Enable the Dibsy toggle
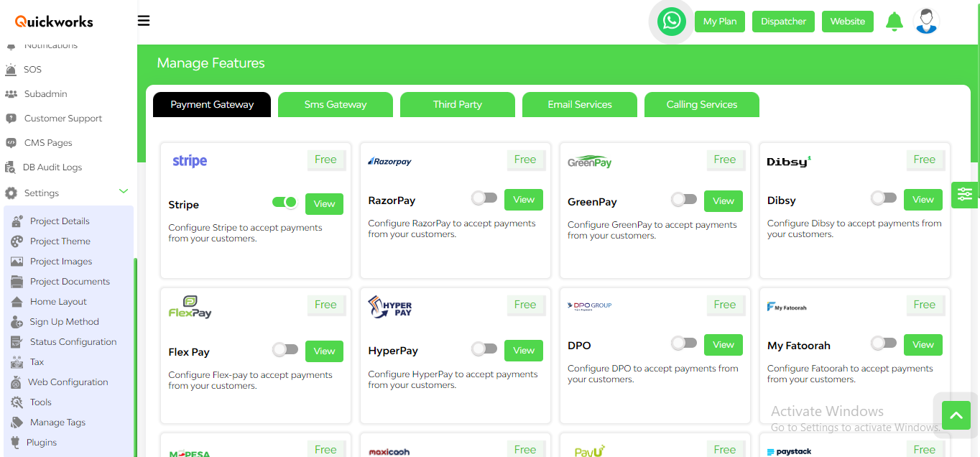 coord(884,198)
